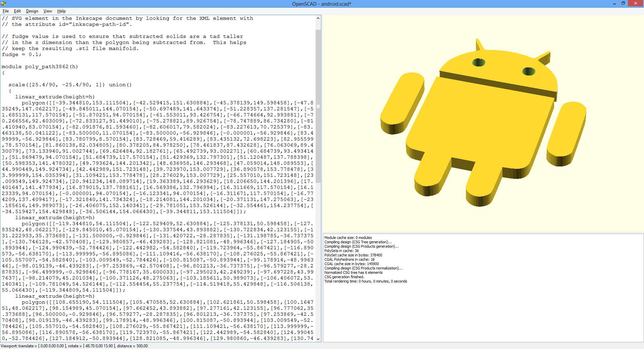Open the File menu
The height and width of the screenshot is (349, 644).
pyautogui.click(x=5, y=11)
